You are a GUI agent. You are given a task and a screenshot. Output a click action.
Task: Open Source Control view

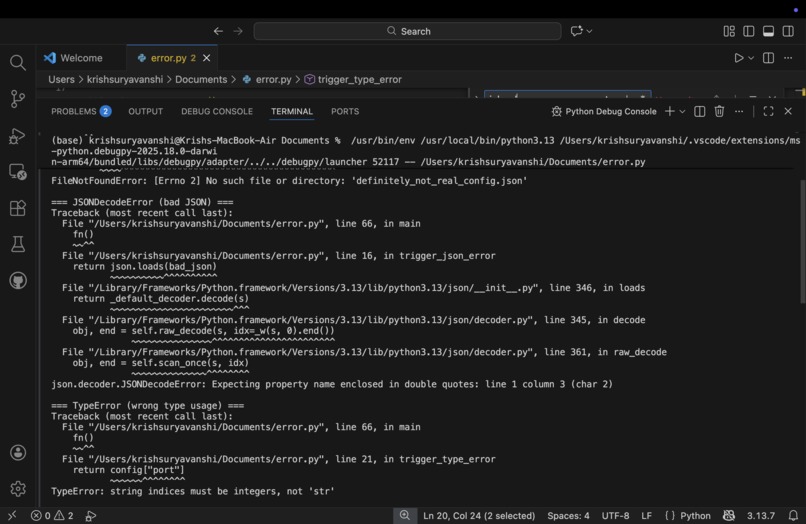click(17, 99)
